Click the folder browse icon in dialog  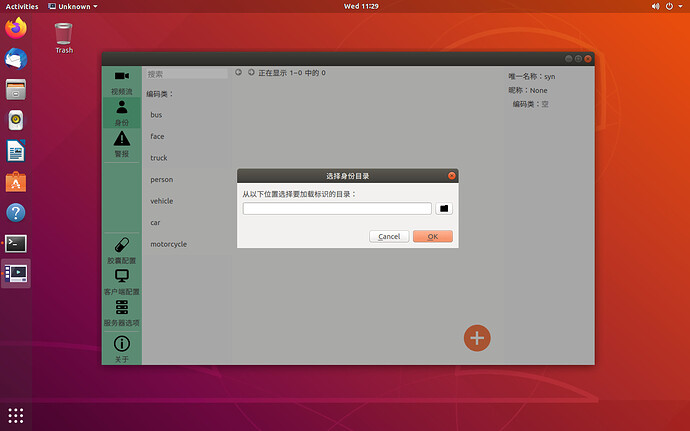click(444, 209)
